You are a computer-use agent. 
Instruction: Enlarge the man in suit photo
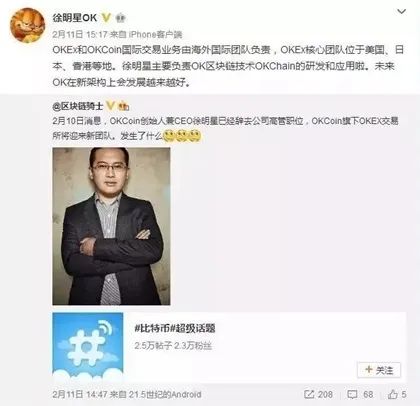[x=111, y=226]
